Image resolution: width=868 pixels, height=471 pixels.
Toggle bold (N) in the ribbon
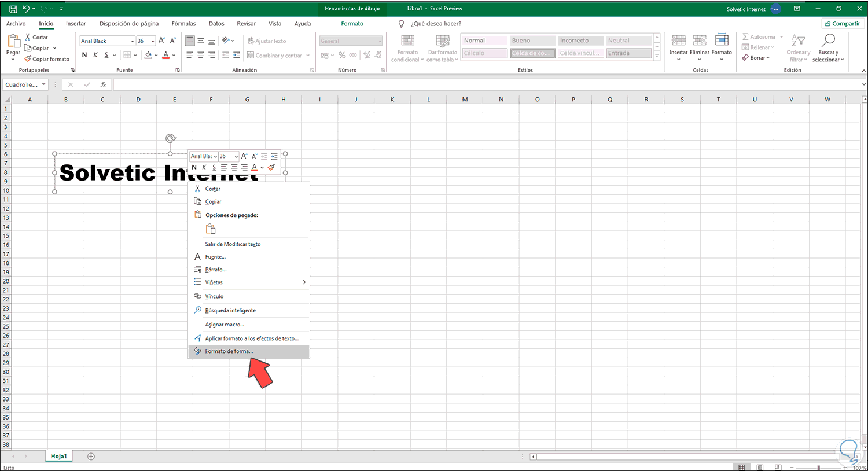click(x=84, y=55)
